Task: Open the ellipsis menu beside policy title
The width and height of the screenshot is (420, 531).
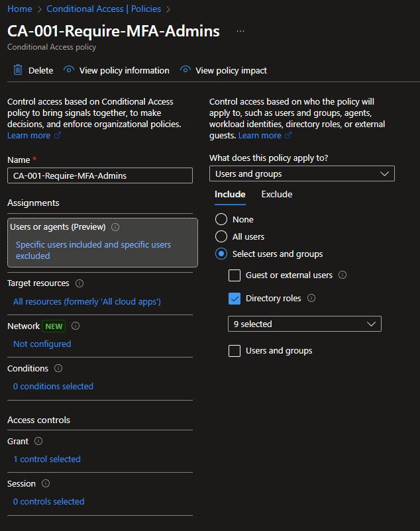Action: click(x=240, y=31)
